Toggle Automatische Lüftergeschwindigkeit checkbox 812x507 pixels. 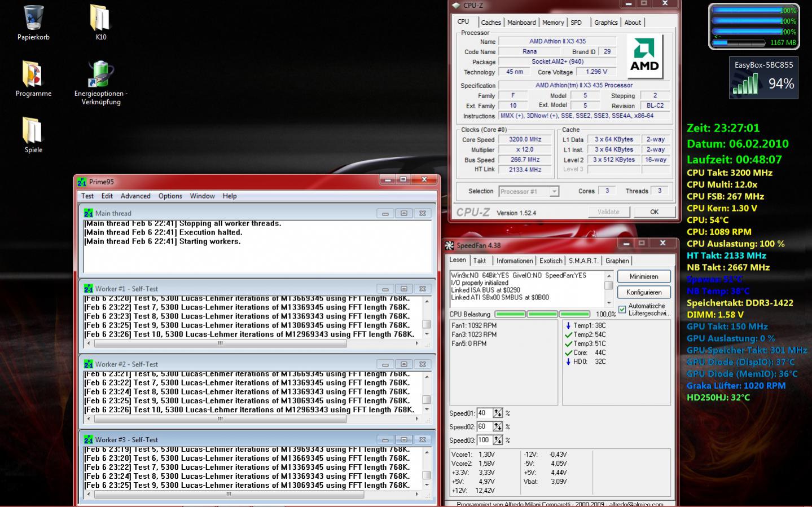point(622,309)
